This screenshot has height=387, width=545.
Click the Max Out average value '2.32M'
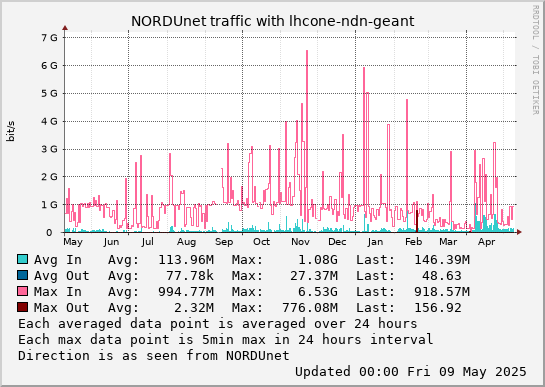click(194, 307)
